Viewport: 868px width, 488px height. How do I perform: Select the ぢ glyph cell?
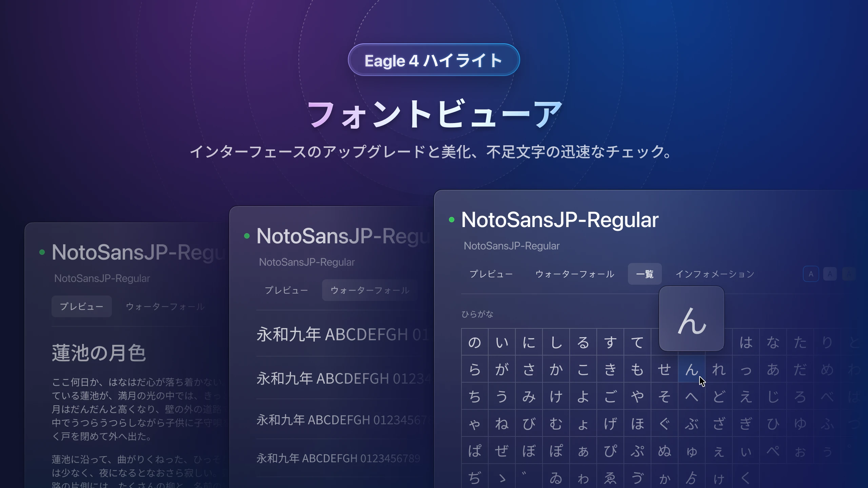[x=475, y=476]
